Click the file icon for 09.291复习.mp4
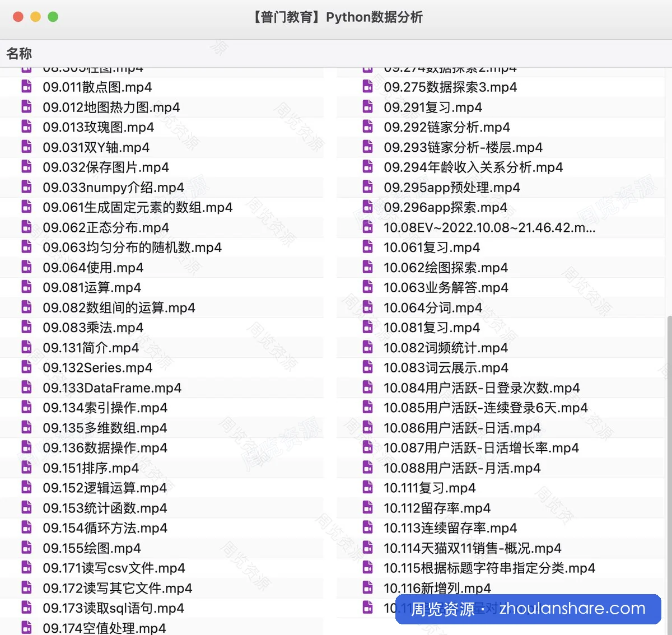 pyautogui.click(x=368, y=107)
